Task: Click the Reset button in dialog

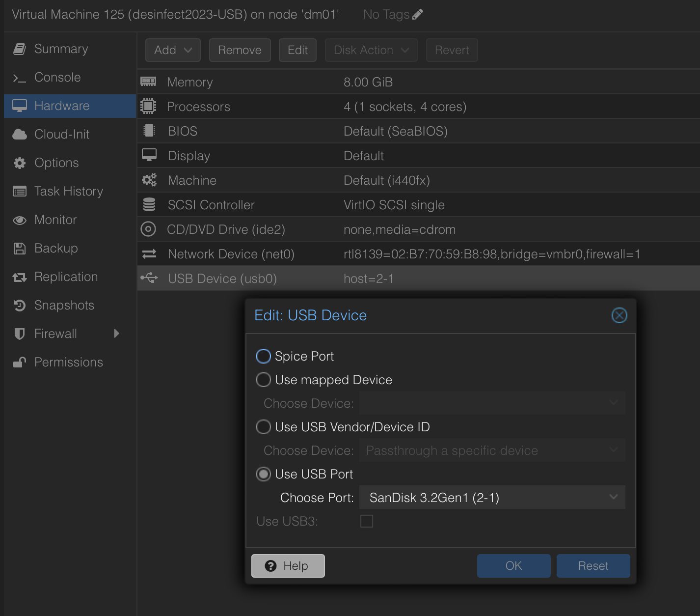Action: coord(593,566)
